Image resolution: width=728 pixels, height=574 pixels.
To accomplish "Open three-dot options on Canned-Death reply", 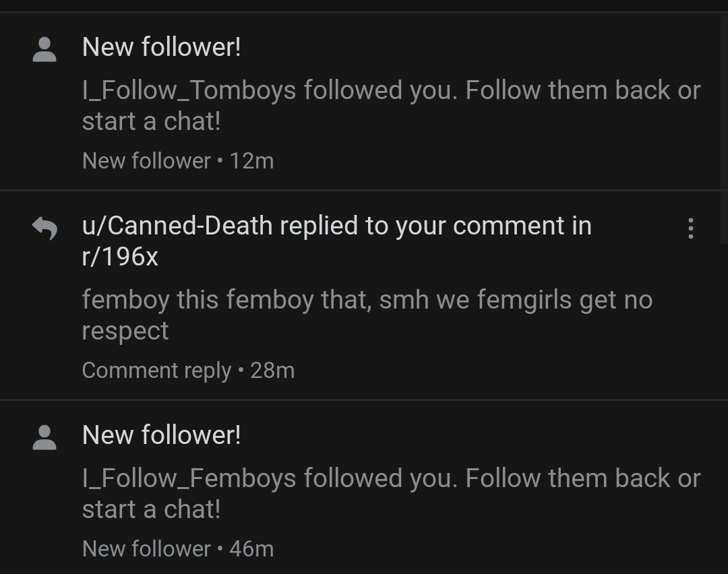I will (690, 228).
